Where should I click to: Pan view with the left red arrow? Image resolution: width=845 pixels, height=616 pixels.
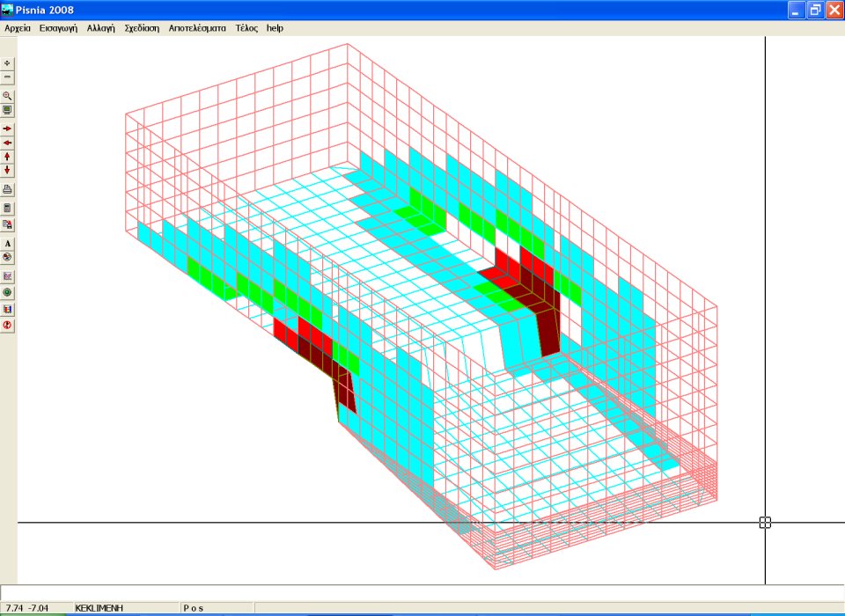click(x=8, y=143)
